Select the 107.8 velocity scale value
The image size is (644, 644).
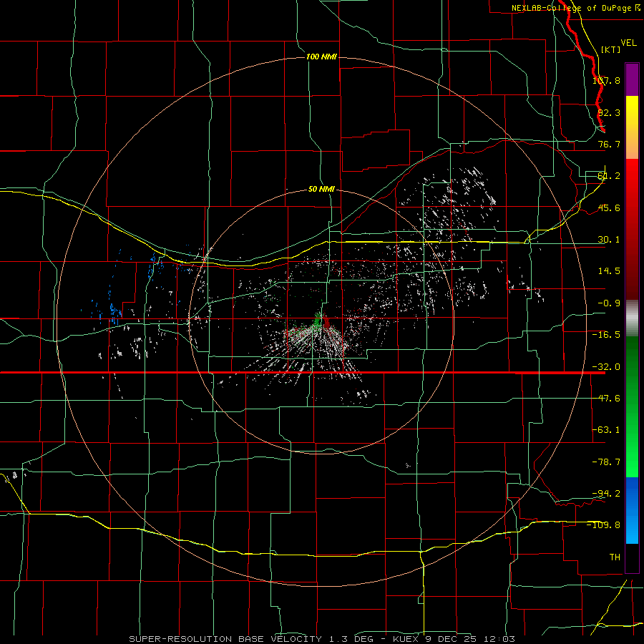[x=606, y=80]
